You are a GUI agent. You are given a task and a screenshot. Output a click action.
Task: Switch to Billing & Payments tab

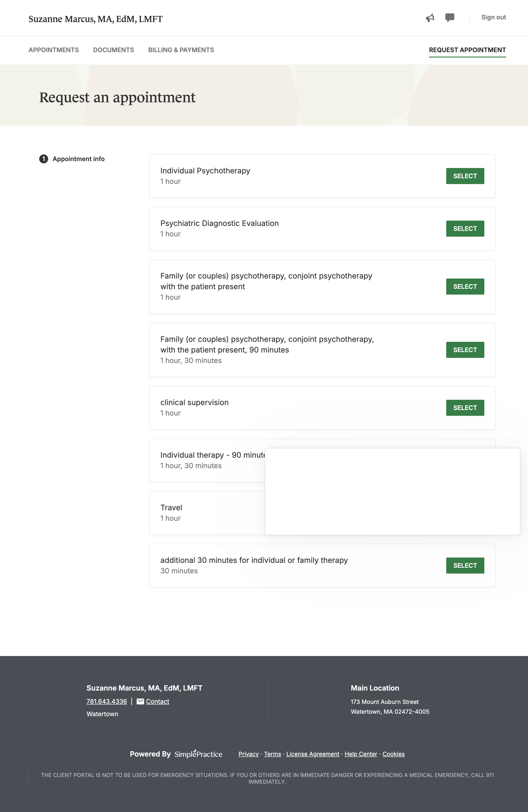tap(181, 50)
